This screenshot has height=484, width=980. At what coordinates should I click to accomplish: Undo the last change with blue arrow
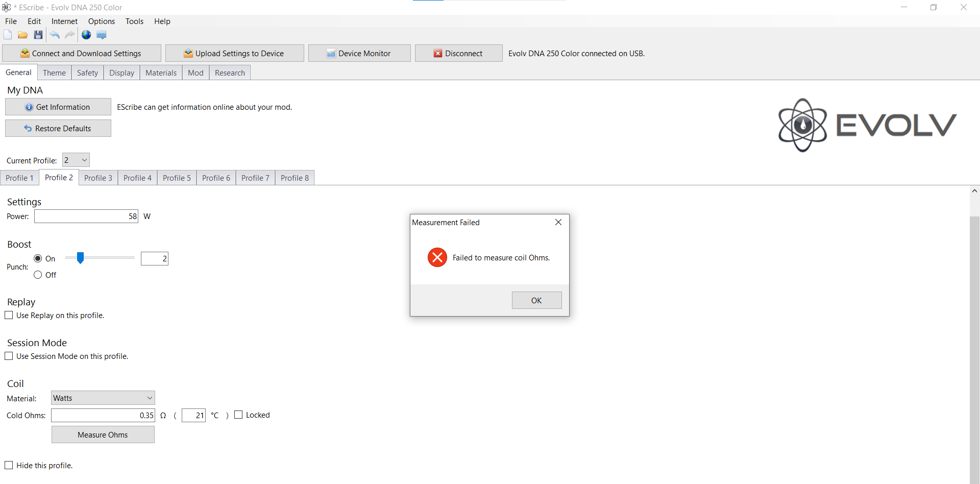point(55,35)
